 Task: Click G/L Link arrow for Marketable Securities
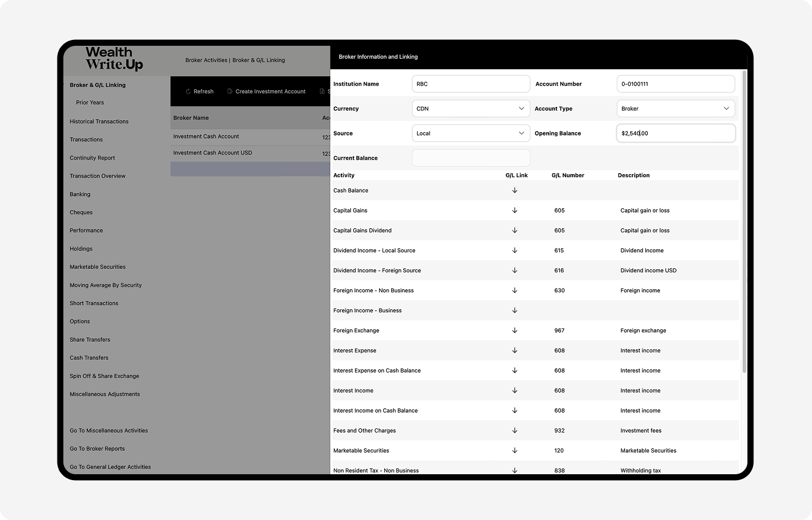pos(515,450)
